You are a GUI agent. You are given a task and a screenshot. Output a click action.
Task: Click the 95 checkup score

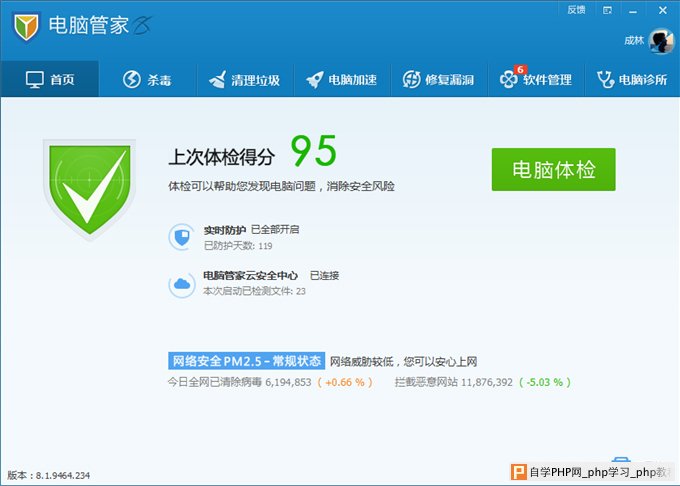point(314,150)
